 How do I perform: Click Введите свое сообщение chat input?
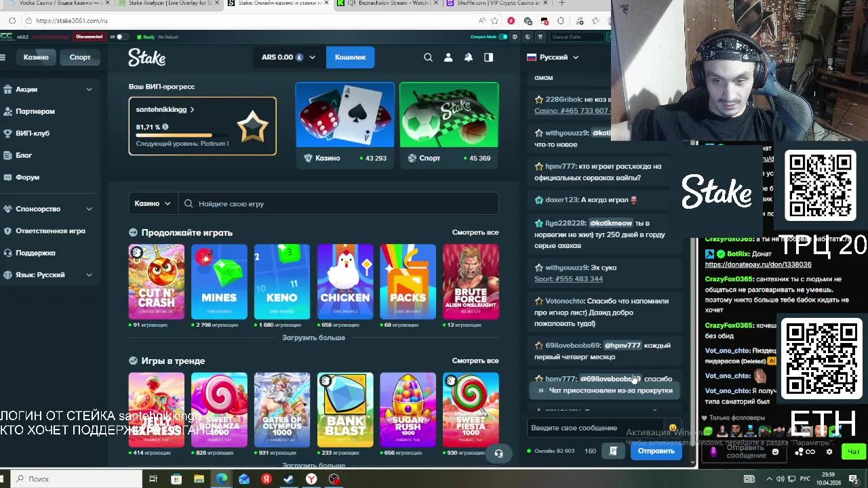597,428
